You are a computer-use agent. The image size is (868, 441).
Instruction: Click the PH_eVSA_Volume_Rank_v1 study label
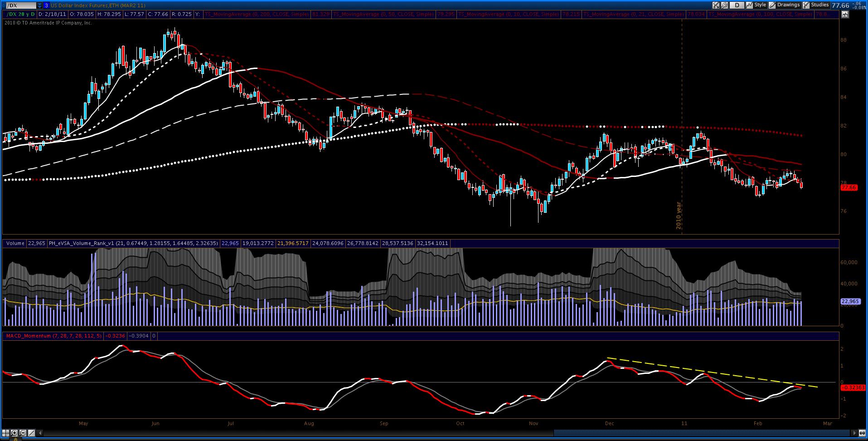pos(133,243)
